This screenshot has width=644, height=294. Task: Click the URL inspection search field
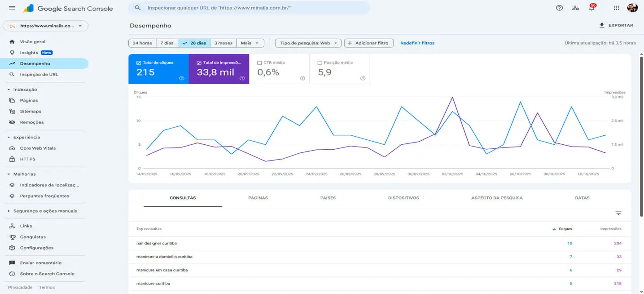click(x=251, y=8)
